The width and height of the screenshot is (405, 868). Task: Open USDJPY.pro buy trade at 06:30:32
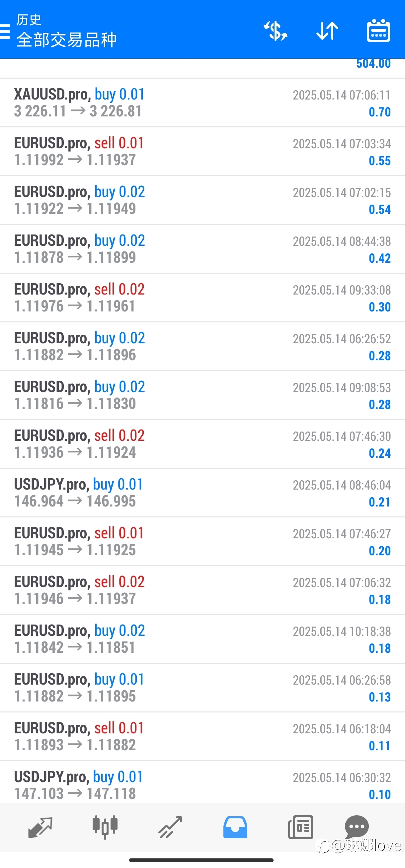(202, 782)
